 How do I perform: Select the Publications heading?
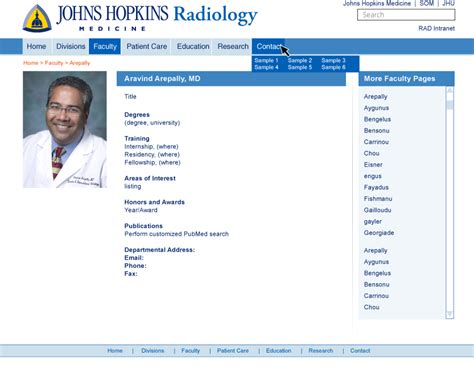tap(143, 226)
